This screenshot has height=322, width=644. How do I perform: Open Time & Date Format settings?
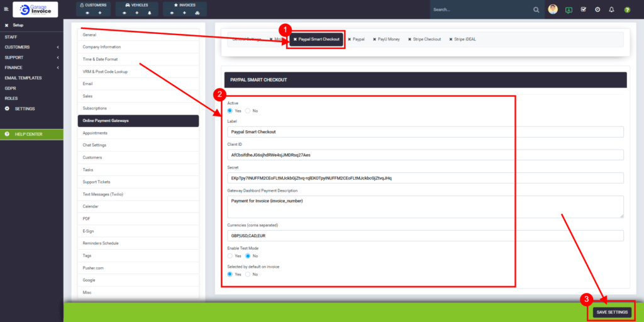coord(138,59)
